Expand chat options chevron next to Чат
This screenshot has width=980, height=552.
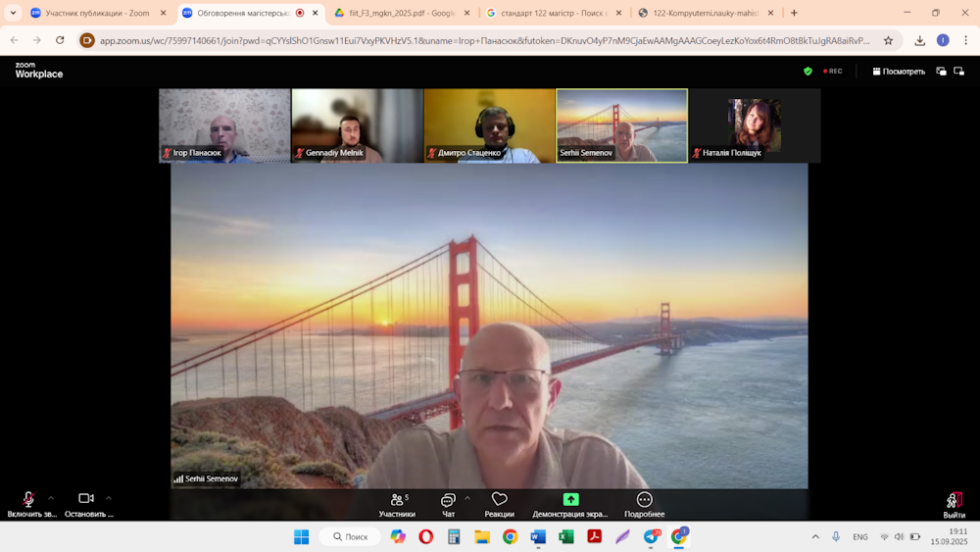467,498
